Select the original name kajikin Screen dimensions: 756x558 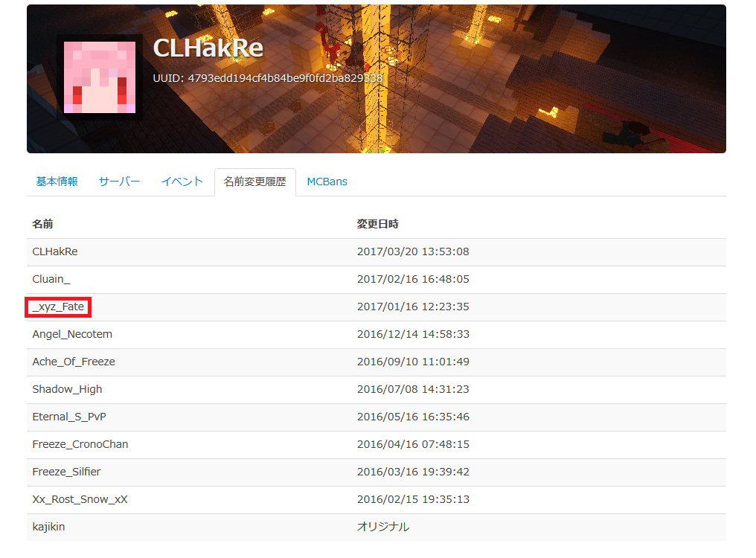(48, 527)
